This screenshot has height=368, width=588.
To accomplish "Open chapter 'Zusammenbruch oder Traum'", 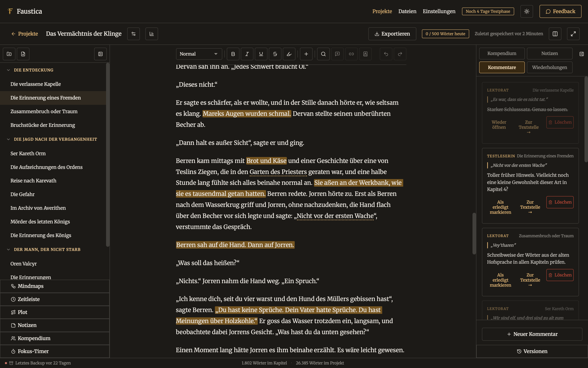I will pos(53,111).
